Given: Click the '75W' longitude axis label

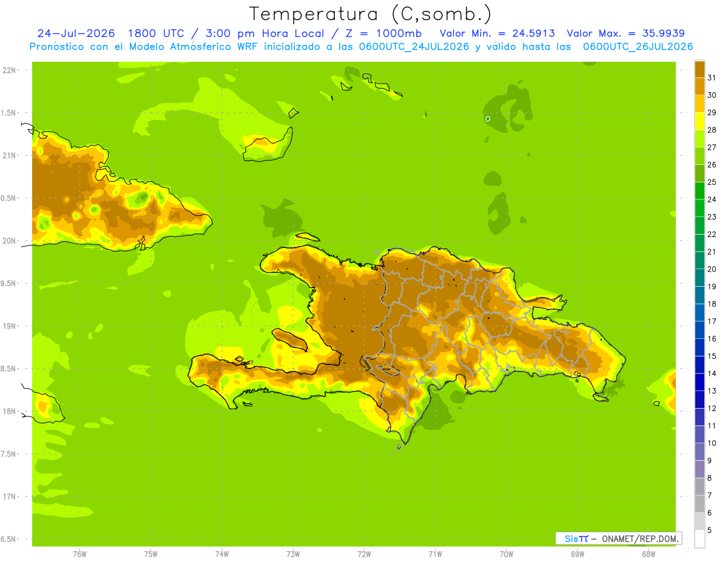Looking at the screenshot, I should click(151, 554).
